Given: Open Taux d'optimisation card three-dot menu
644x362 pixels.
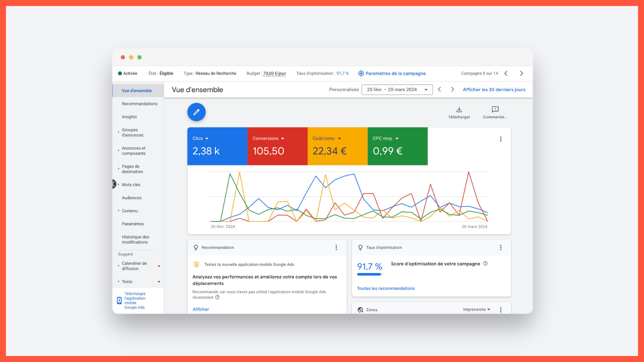Looking at the screenshot, I should (501, 247).
